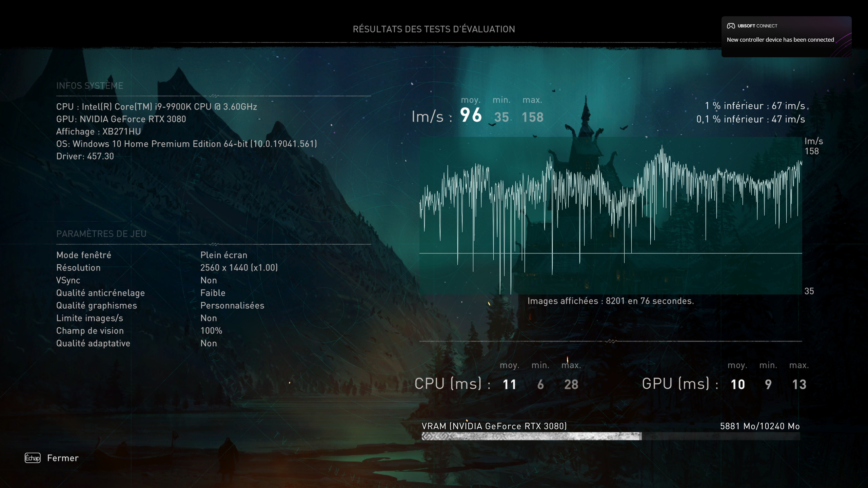This screenshot has width=868, height=488.
Task: Click the VSync setting value Non
Action: click(208, 280)
